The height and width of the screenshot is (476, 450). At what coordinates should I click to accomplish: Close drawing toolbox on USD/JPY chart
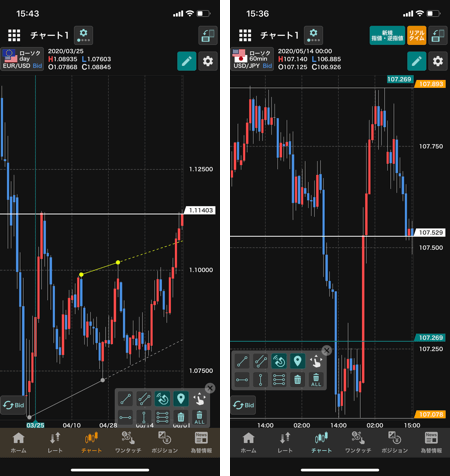(x=327, y=350)
